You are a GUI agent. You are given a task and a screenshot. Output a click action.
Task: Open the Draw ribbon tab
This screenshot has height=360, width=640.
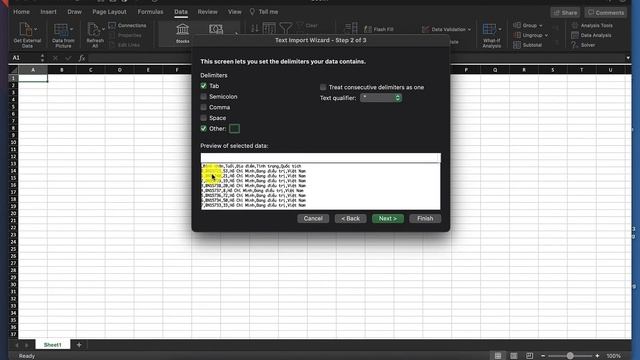tap(74, 12)
